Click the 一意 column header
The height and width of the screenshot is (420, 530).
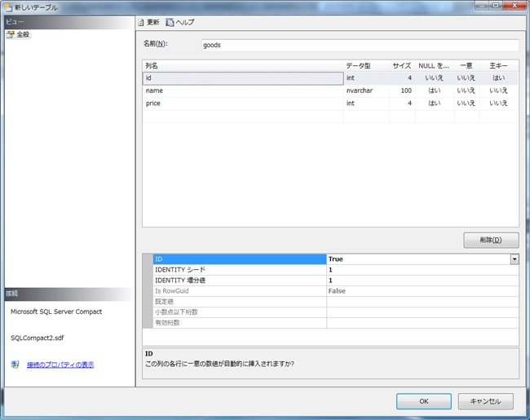[466, 66]
